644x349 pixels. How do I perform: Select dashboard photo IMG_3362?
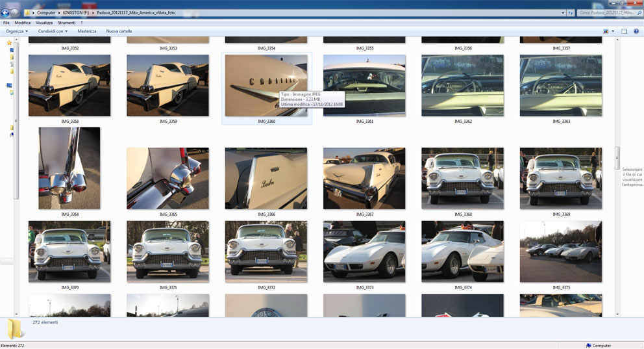[x=462, y=86]
